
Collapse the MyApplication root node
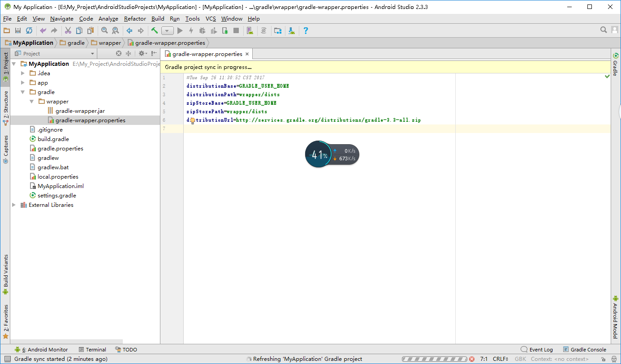(14, 64)
